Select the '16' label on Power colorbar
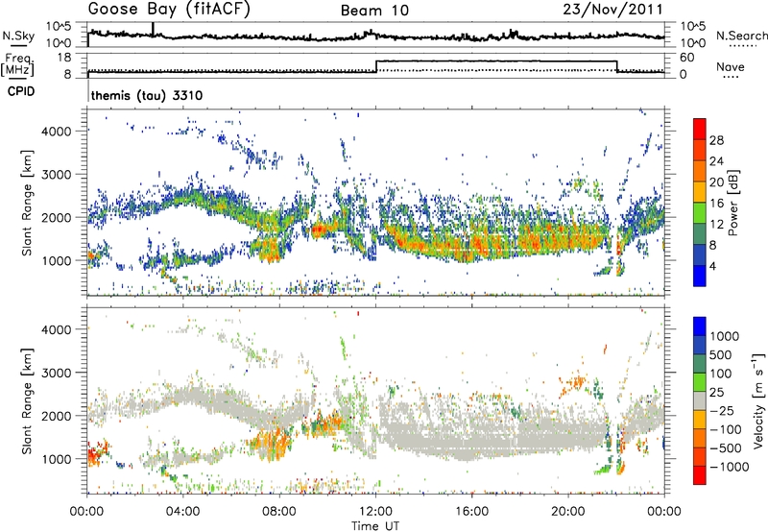Image resolution: width=768 pixels, height=532 pixels. (716, 204)
